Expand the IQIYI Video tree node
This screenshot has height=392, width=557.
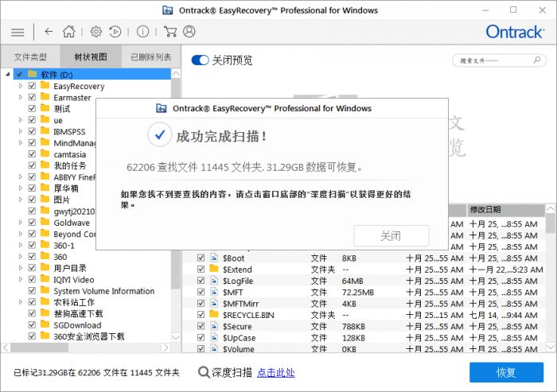pyautogui.click(x=21, y=279)
